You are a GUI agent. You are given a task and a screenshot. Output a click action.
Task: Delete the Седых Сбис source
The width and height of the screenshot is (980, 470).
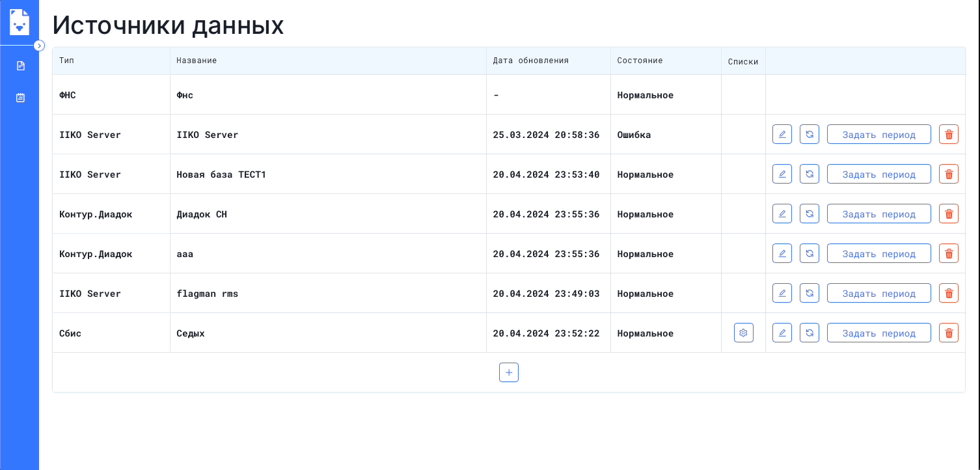click(x=949, y=333)
